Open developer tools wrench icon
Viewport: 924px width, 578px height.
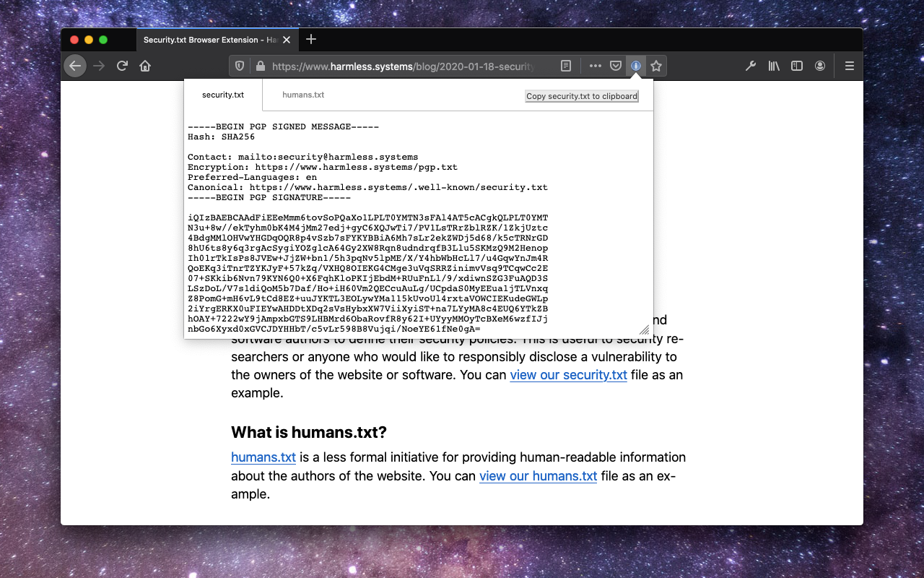[751, 66]
